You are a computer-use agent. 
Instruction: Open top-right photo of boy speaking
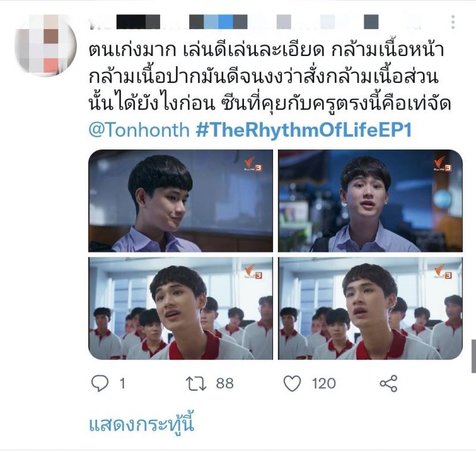(x=370, y=201)
